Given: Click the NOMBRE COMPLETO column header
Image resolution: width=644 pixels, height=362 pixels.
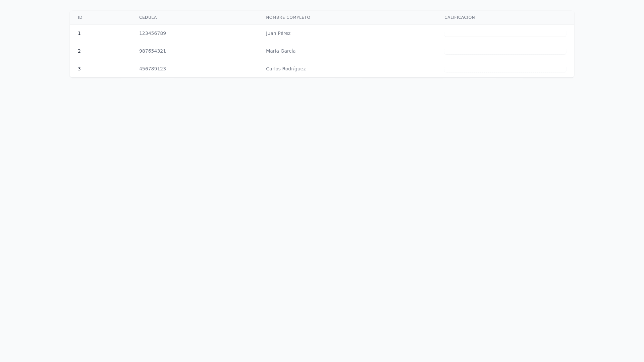Looking at the screenshot, I should pyautogui.click(x=288, y=17).
